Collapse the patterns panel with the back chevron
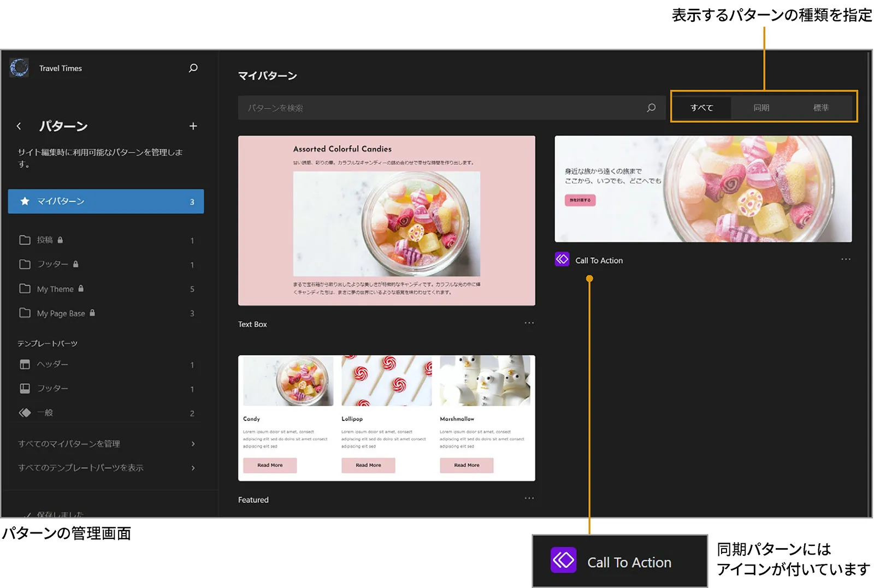This screenshot has height=588, width=874. tap(19, 126)
